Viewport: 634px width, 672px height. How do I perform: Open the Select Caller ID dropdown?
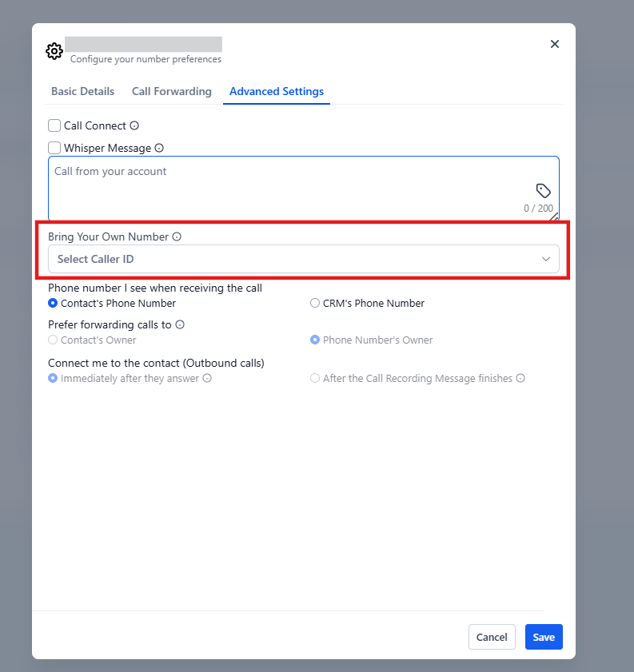[296, 259]
